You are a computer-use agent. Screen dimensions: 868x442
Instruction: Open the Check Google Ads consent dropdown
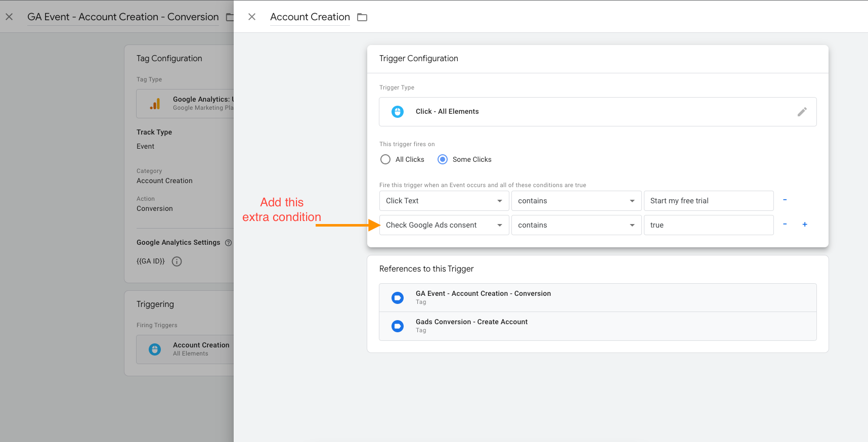(x=444, y=225)
